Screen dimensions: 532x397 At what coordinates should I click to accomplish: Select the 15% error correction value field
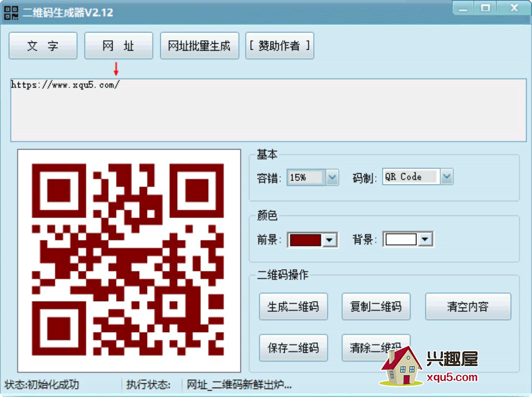point(306,177)
